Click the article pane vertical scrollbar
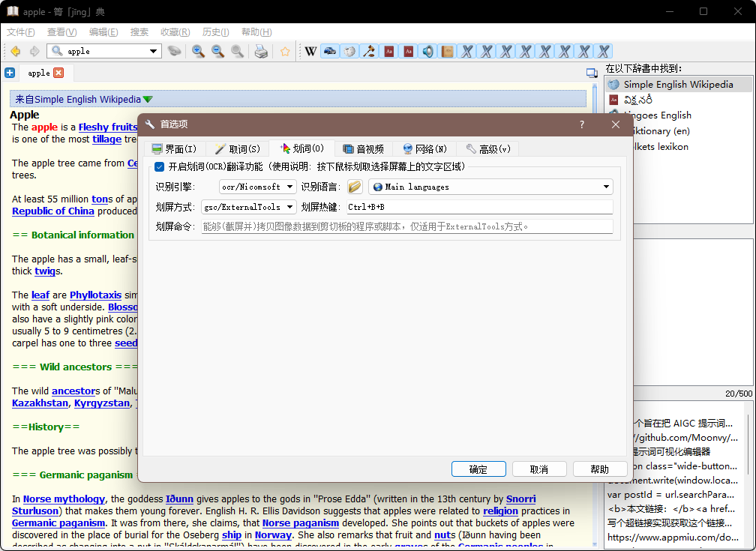The height and width of the screenshot is (551, 756). pyautogui.click(x=595, y=313)
